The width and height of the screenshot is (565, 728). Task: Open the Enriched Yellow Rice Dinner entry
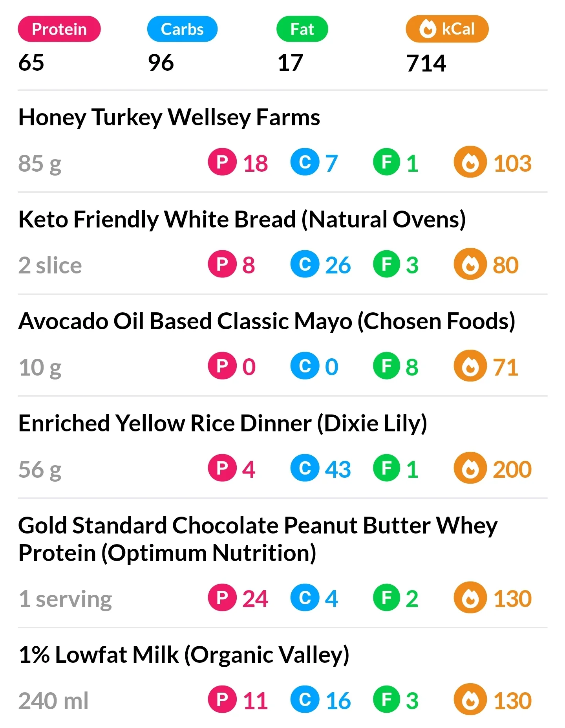coord(223,424)
